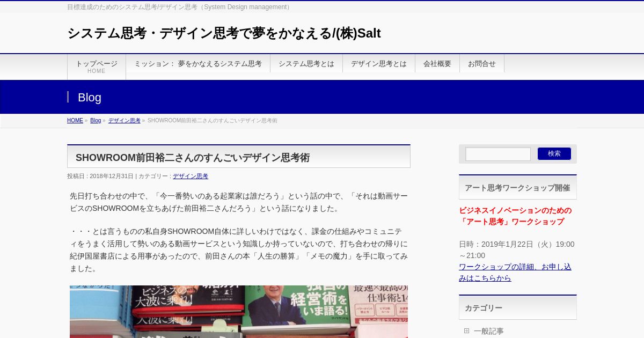
Task: Go to システム思考とは menu item
Action: coord(306,63)
